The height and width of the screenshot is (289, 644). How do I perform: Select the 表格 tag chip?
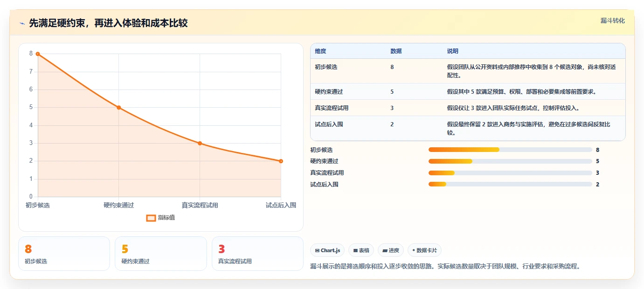[361, 250]
